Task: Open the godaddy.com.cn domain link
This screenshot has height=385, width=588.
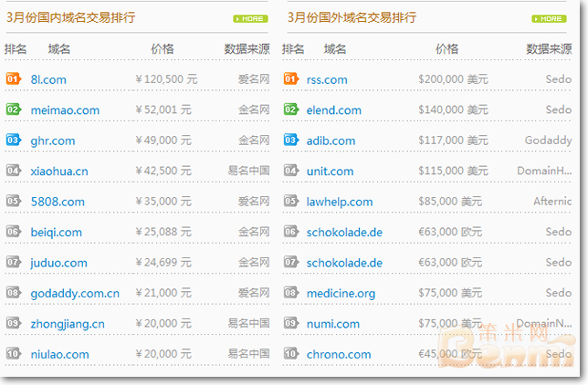Action: 75,294
